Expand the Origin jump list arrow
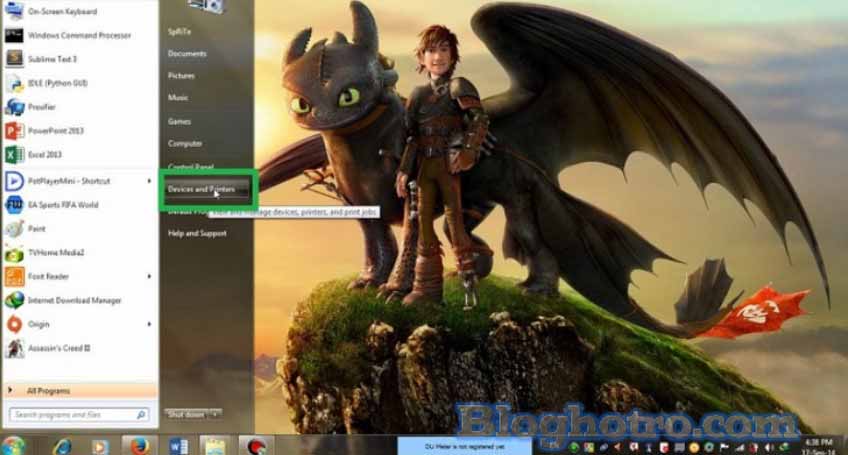 (x=150, y=324)
